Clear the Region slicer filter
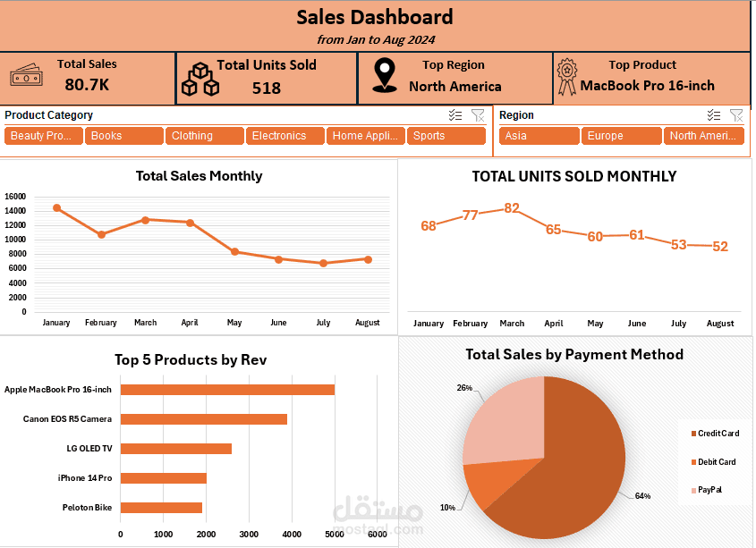Image resolution: width=756 pixels, height=548 pixels. pyautogui.click(x=736, y=115)
